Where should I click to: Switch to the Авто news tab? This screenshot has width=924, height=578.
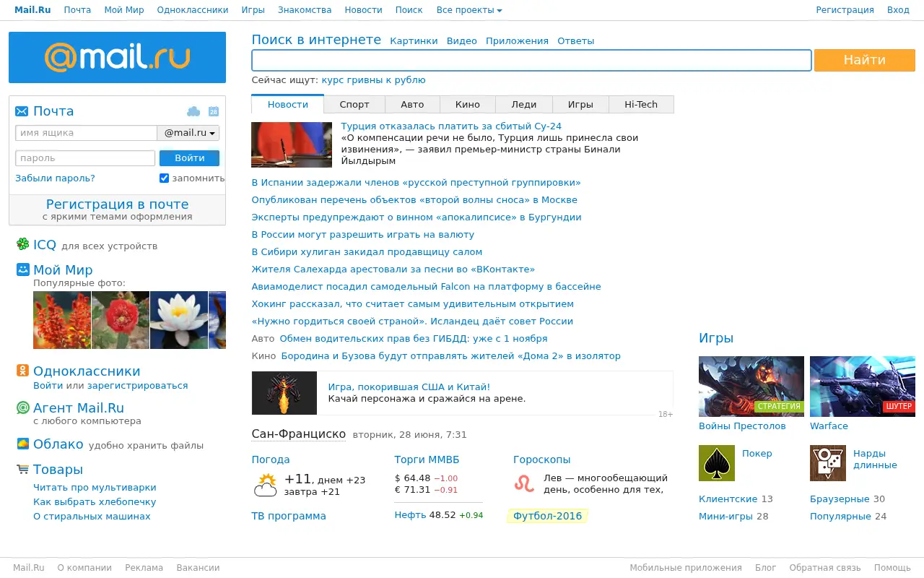pyautogui.click(x=413, y=104)
